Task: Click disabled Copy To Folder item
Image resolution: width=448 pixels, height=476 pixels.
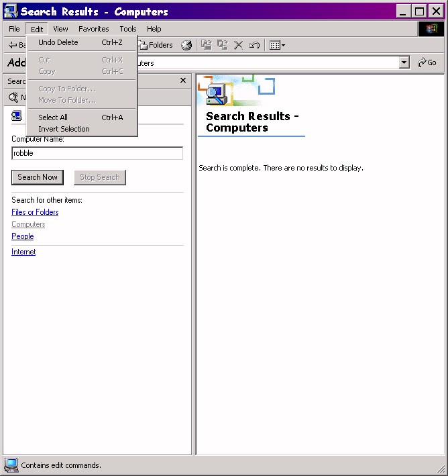Action: click(82, 89)
